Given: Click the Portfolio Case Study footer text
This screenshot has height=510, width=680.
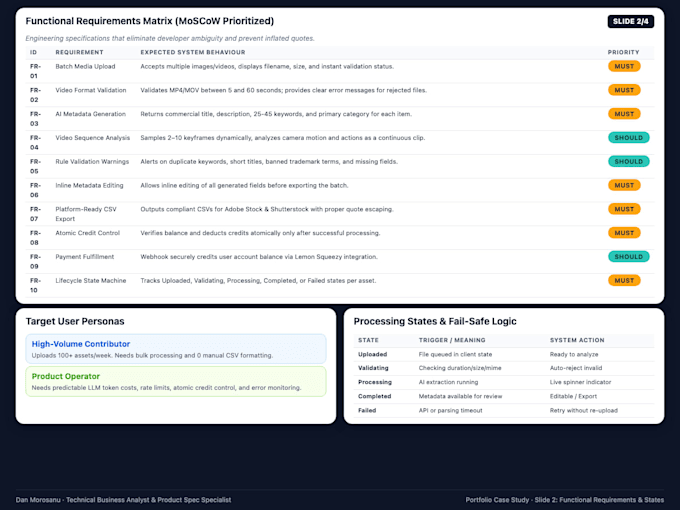Looking at the screenshot, I should [565, 500].
